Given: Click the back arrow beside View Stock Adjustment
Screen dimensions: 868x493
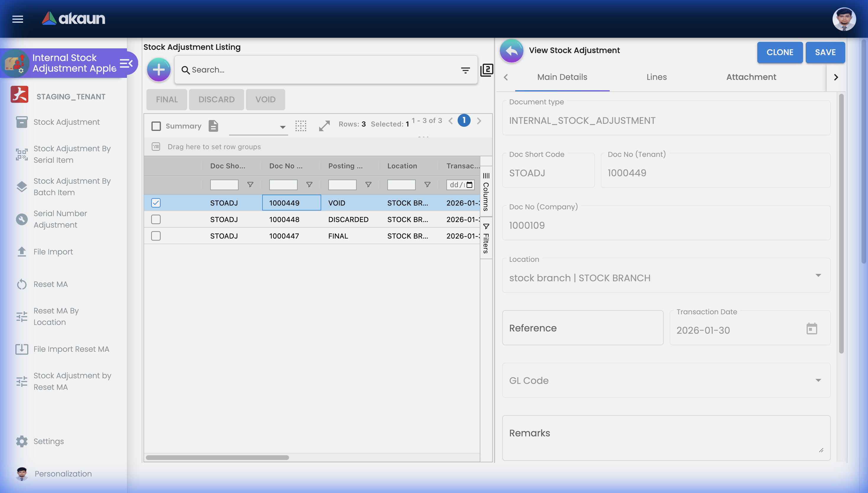Looking at the screenshot, I should tap(511, 51).
